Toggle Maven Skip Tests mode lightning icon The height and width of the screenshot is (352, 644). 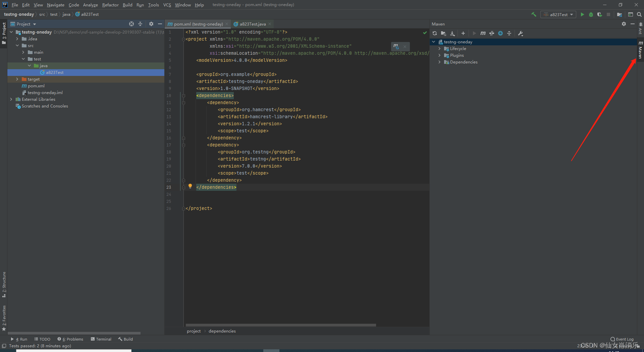[500, 33]
